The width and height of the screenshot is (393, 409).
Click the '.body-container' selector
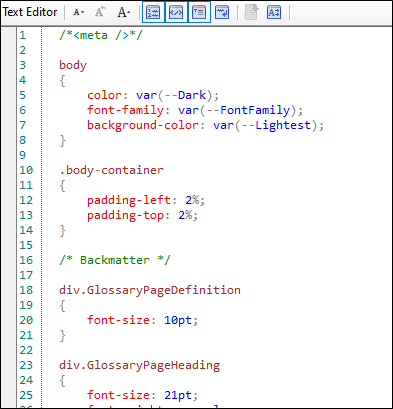point(111,170)
